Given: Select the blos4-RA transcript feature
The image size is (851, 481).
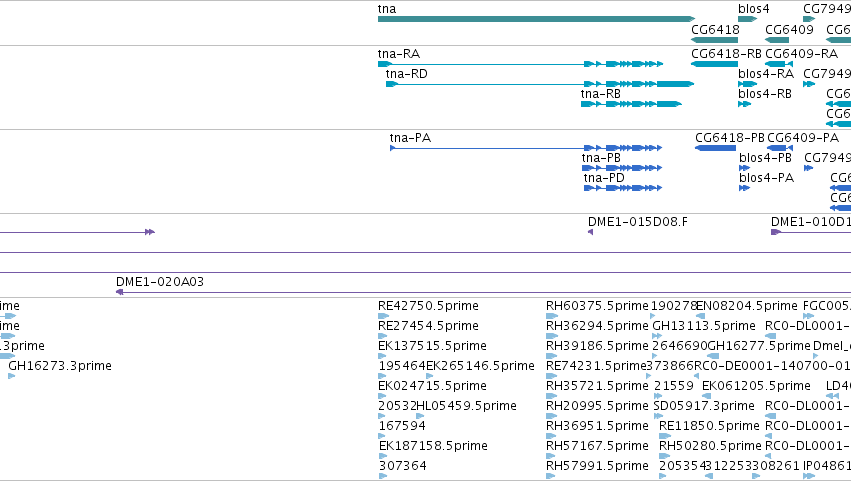Looking at the screenshot, I should (747, 84).
